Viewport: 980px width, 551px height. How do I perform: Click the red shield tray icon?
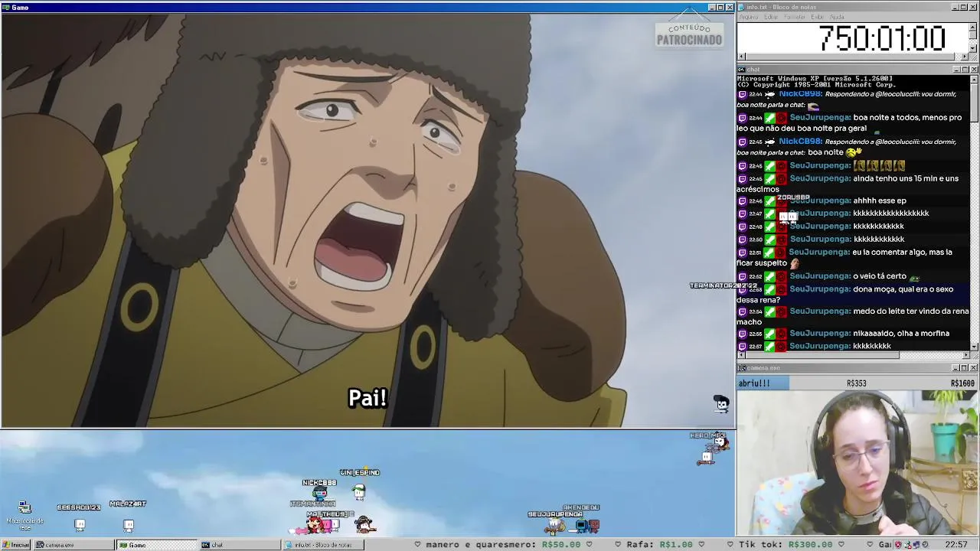(898, 545)
